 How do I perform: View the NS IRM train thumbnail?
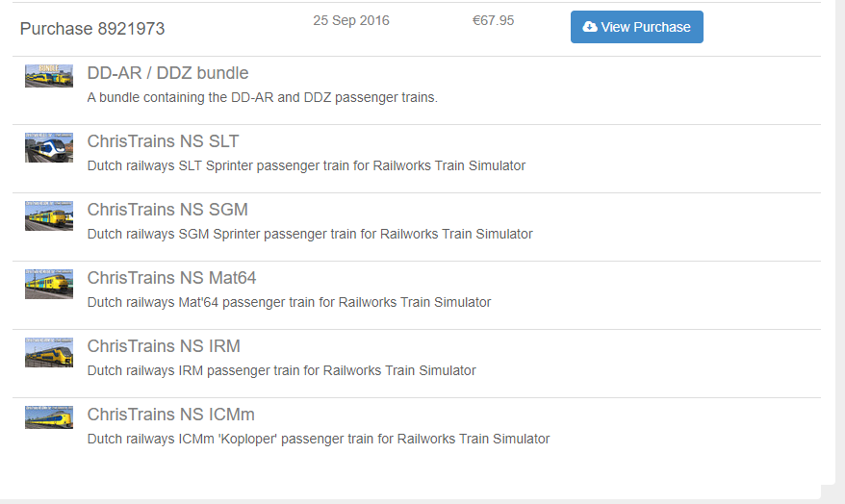(49, 352)
